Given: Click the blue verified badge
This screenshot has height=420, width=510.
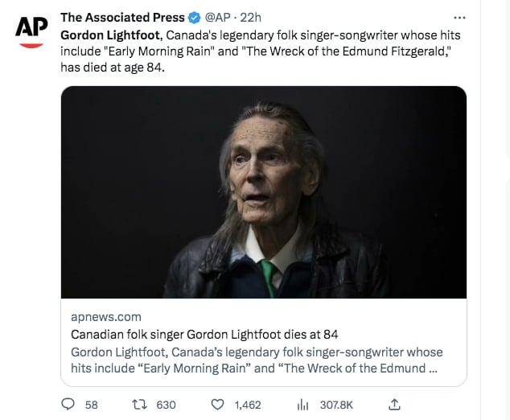Looking at the screenshot, I should point(195,18).
